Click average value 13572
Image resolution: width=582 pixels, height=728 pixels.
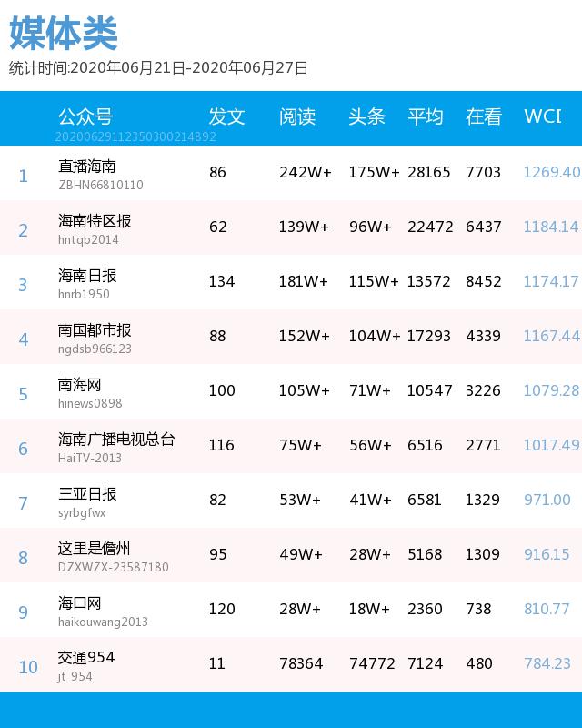tap(429, 281)
